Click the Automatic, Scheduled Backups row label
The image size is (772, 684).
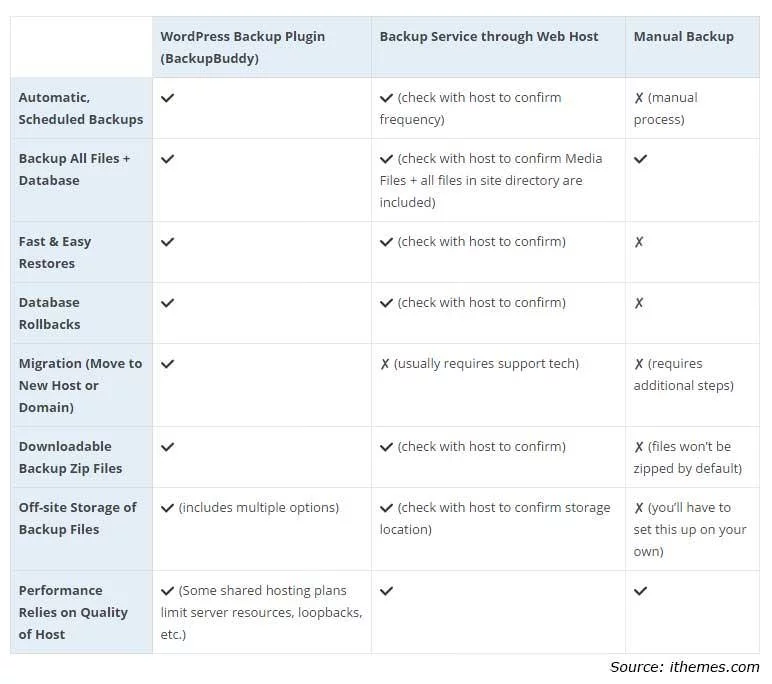[x=81, y=108]
